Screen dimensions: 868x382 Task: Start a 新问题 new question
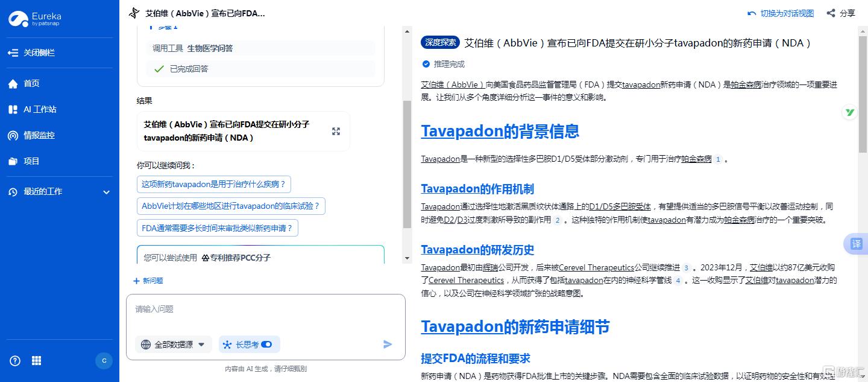(148, 281)
